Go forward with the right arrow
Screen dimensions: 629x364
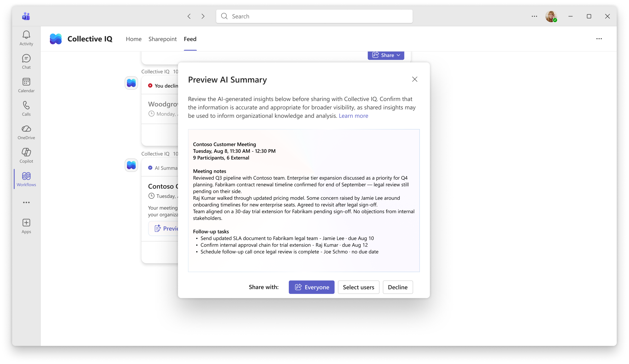(203, 16)
